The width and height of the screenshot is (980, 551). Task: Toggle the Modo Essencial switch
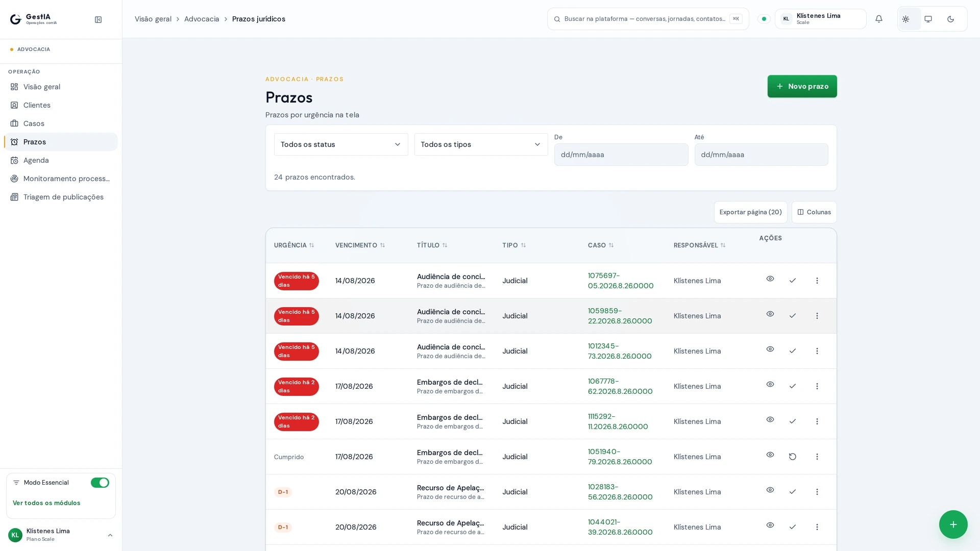100,483
